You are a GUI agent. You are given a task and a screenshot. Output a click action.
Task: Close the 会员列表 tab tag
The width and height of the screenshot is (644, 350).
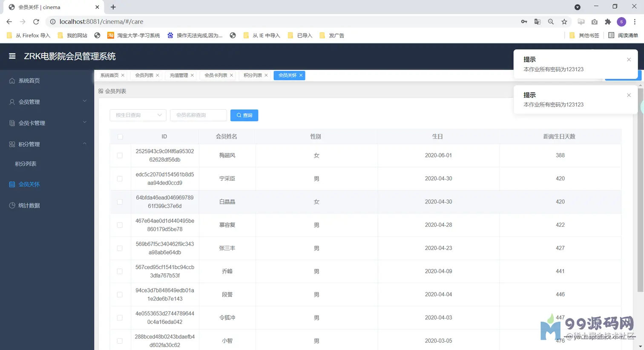pyautogui.click(x=158, y=75)
